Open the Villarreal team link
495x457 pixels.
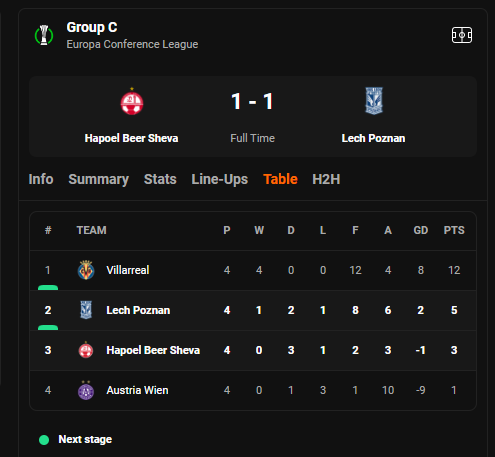(128, 270)
